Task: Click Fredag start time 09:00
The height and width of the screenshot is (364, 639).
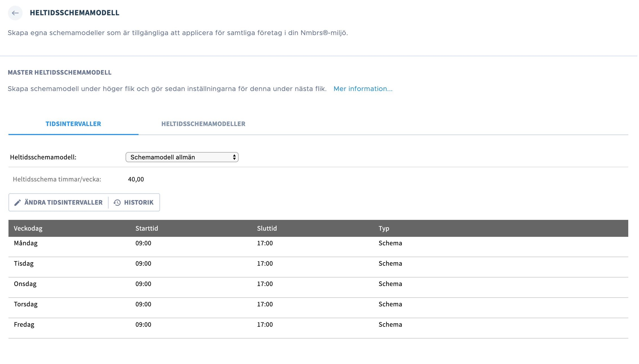Action: [x=143, y=324]
